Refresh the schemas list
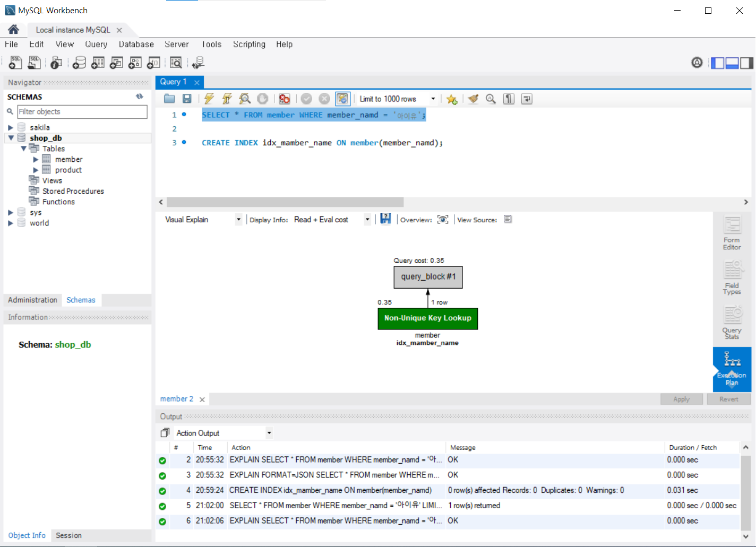 pyautogui.click(x=140, y=97)
